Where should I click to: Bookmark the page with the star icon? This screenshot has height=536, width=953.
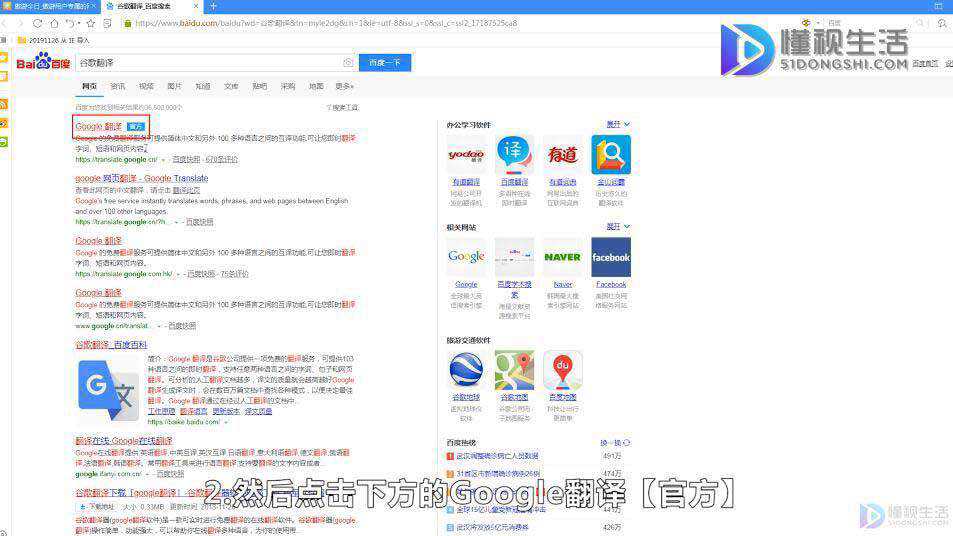(91, 23)
